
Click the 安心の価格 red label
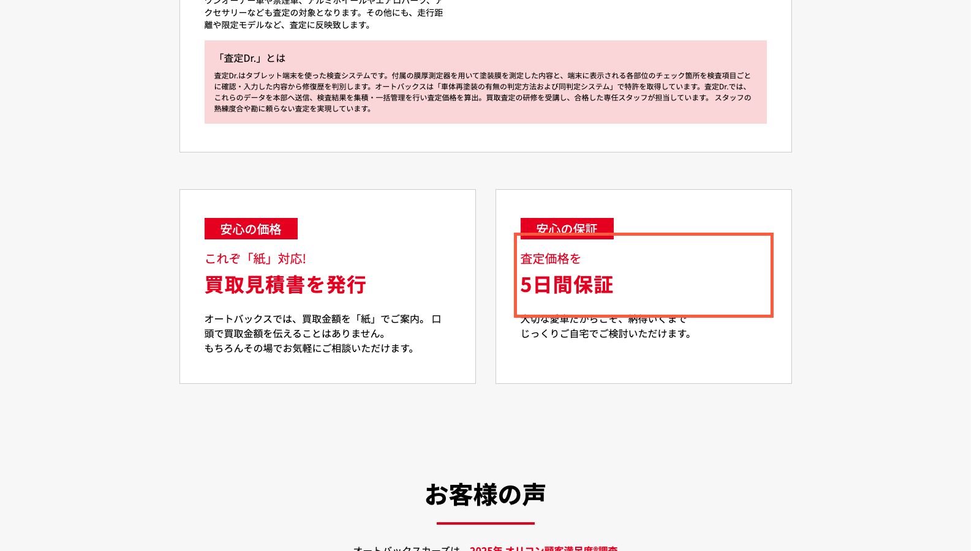[x=251, y=228]
